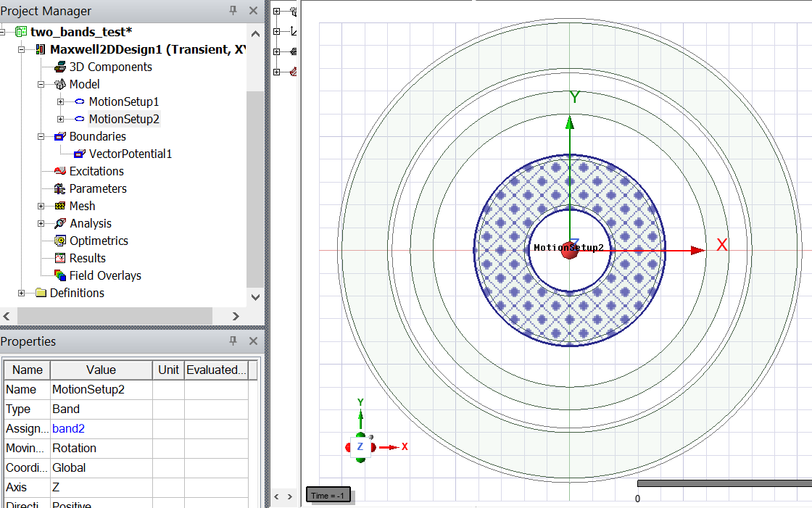
Task: Click the Evaluated column header
Action: coord(216,370)
